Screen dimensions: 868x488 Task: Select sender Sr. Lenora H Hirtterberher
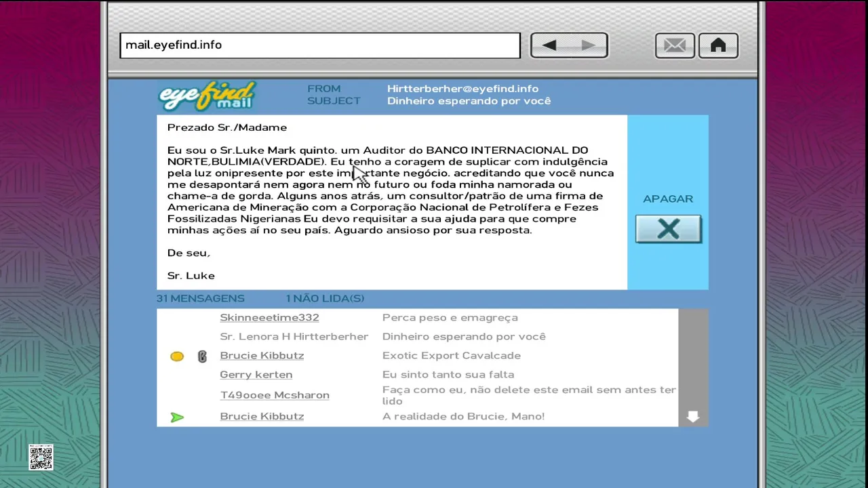point(294,336)
